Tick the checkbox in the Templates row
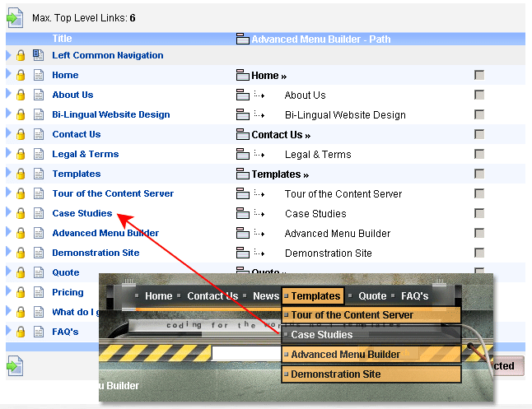The image size is (532, 409). [x=479, y=174]
